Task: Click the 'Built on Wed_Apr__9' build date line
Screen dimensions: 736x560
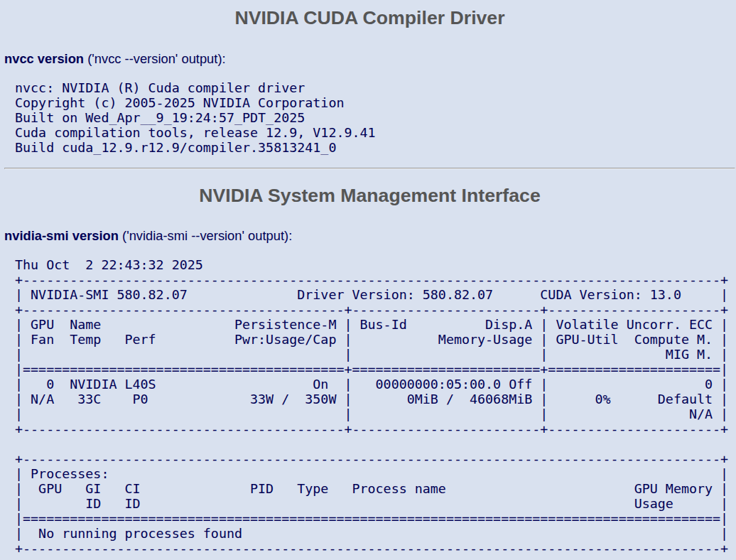Action: pyautogui.click(x=160, y=118)
